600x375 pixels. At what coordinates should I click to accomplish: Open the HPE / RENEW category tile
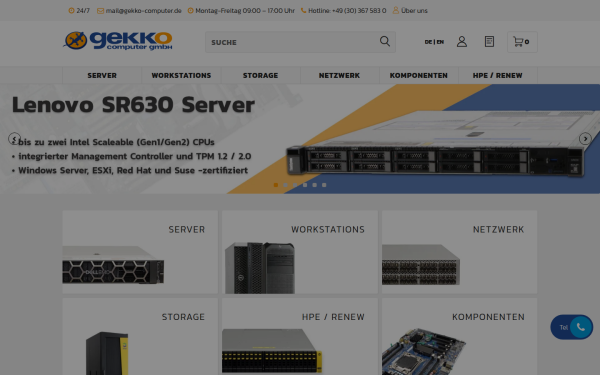300,337
